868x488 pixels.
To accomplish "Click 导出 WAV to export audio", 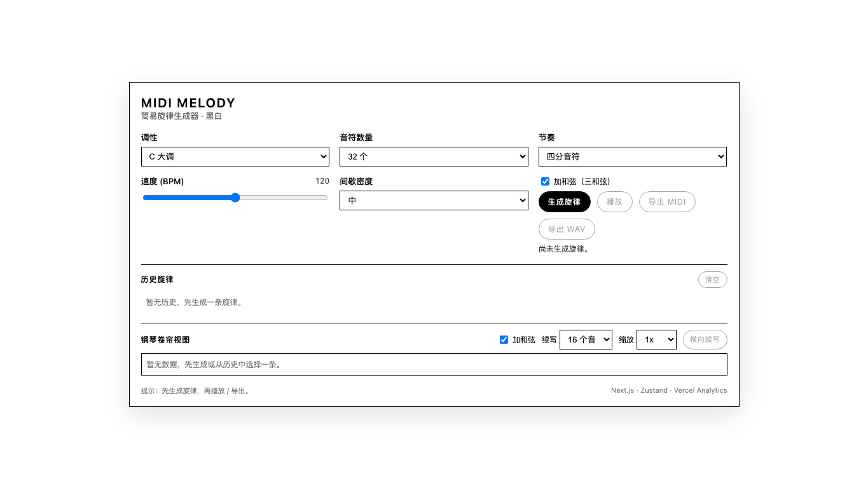I will [566, 229].
